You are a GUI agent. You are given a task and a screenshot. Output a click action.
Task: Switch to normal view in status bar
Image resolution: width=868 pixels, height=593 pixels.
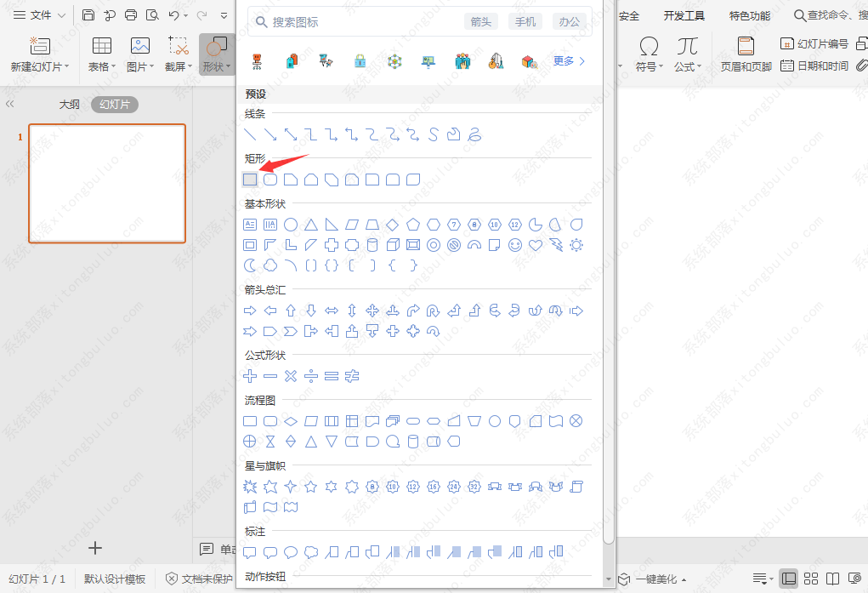click(x=789, y=579)
